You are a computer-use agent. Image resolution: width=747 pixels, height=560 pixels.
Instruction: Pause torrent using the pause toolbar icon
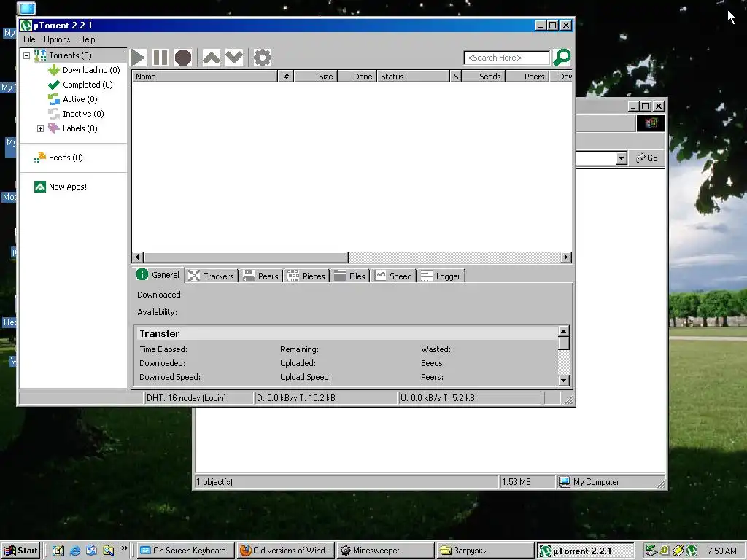click(160, 58)
